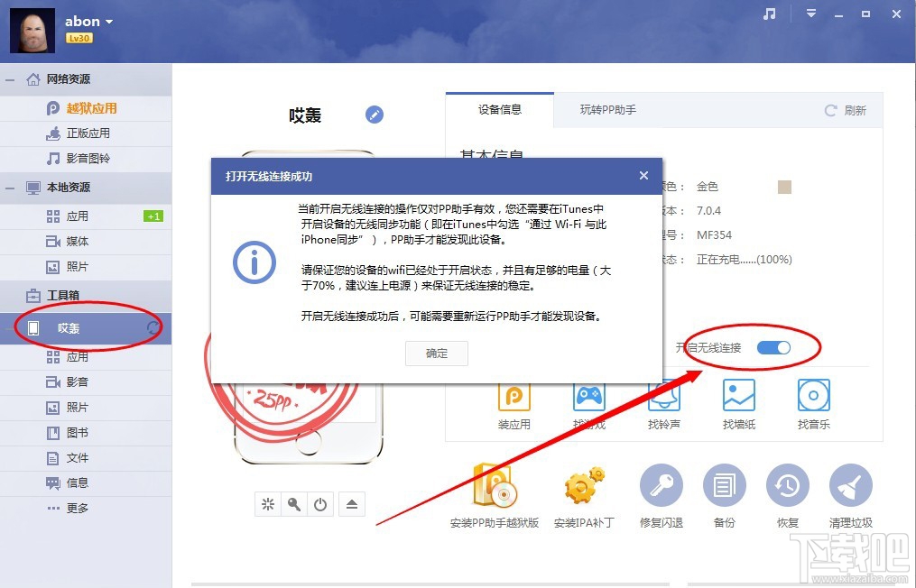Toggle the 开启无线连接 switch off
This screenshot has height=588, width=916.
coord(772,346)
